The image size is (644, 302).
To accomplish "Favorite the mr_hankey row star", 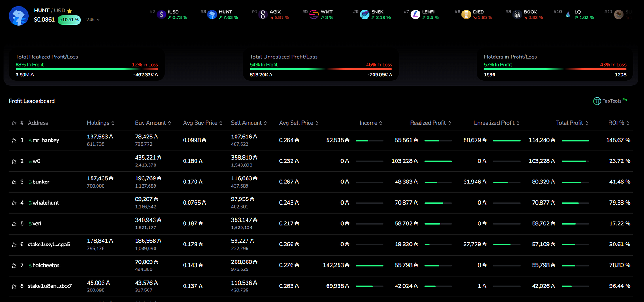I will [14, 140].
